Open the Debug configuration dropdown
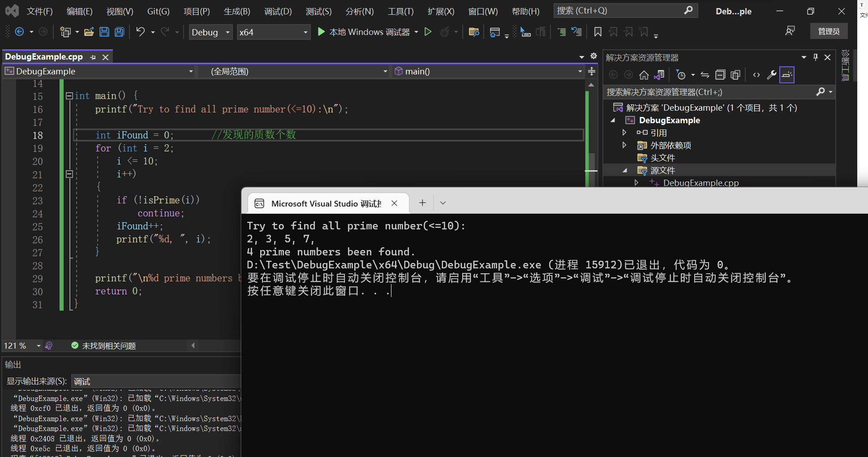 coord(211,32)
